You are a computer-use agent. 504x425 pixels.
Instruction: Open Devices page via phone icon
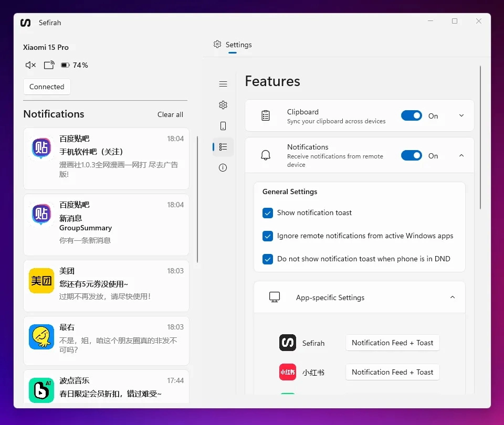(x=223, y=126)
